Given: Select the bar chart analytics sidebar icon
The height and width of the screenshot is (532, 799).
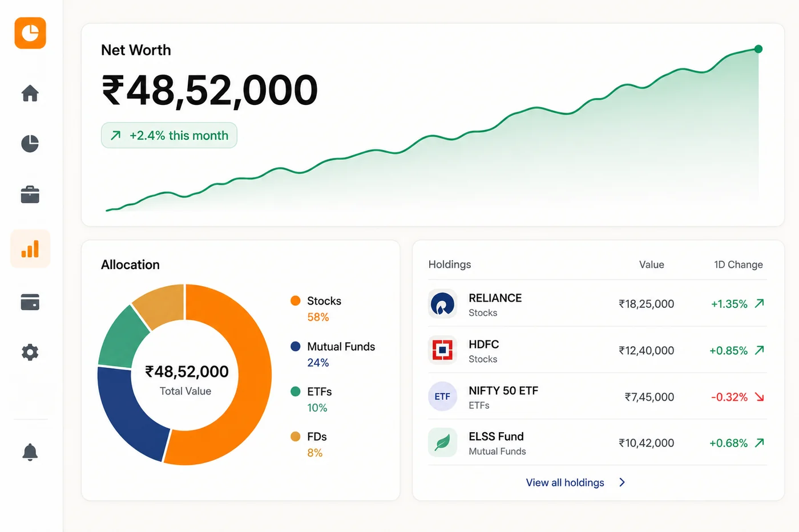Looking at the screenshot, I should [30, 249].
